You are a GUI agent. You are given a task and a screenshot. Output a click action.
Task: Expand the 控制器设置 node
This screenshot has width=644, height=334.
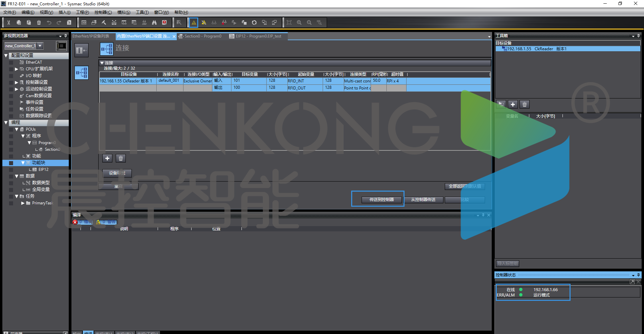[16, 82]
